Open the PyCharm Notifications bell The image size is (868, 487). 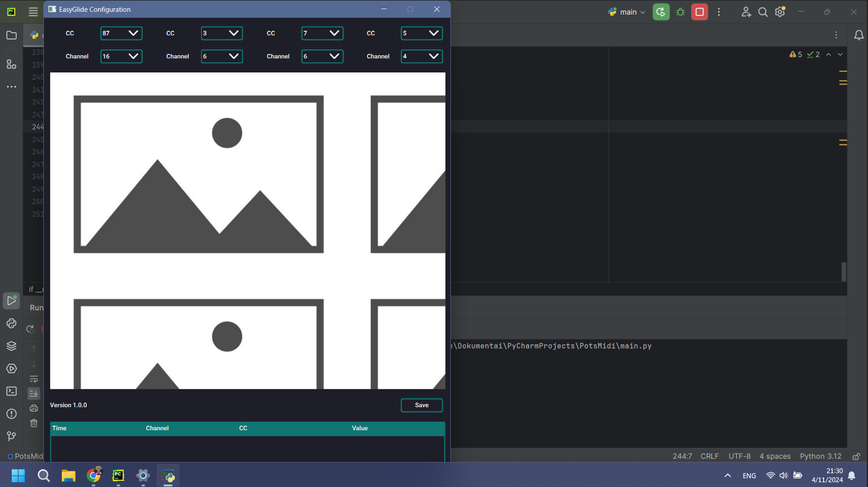859,35
